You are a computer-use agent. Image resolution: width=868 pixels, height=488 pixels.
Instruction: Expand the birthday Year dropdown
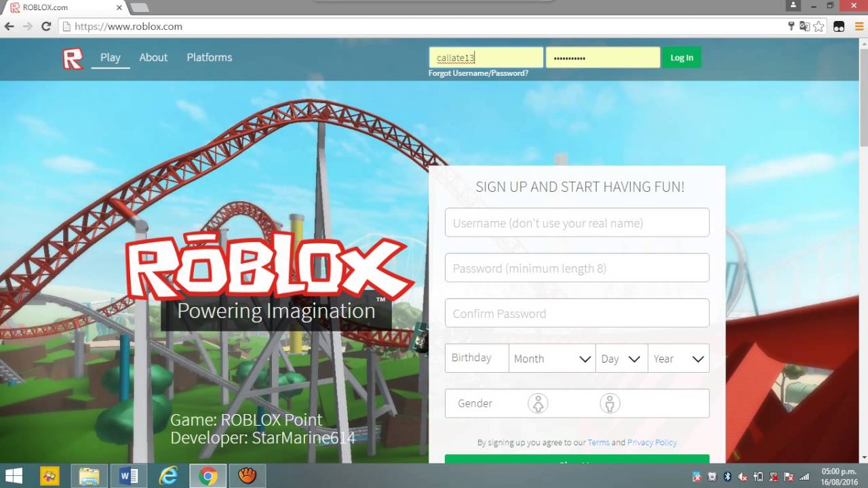click(x=678, y=359)
